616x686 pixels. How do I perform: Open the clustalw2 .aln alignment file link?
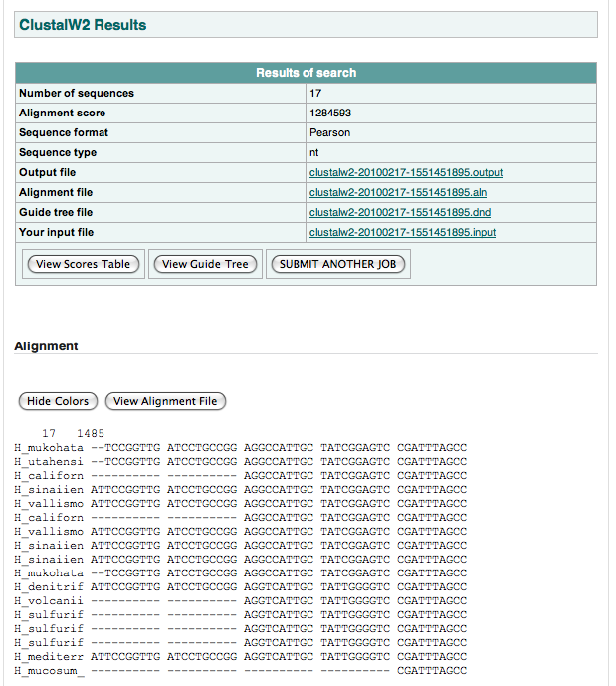tap(398, 192)
